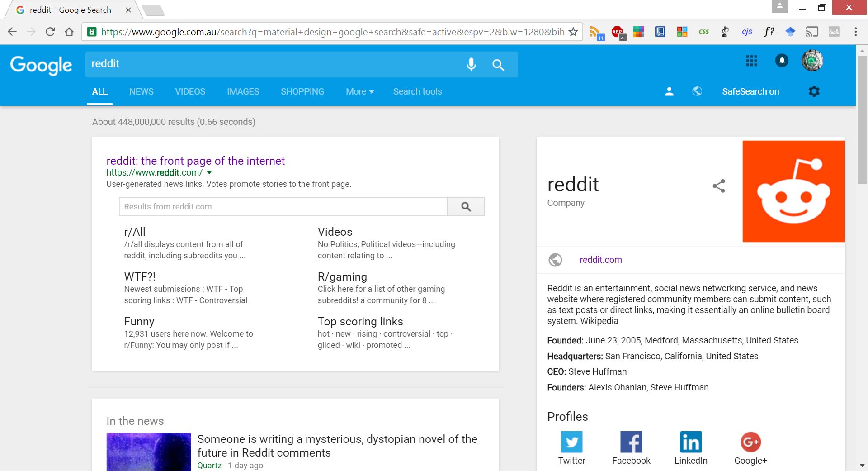
Task: Open Google apps grid menu
Action: 751,61
